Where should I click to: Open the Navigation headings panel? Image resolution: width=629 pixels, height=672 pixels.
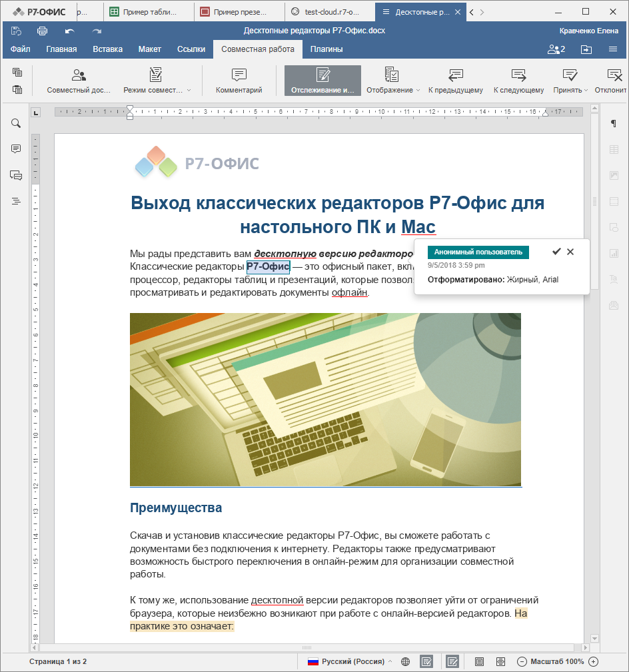(x=16, y=201)
